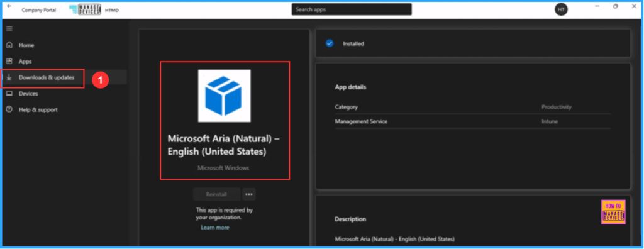Image resolution: width=644 pixels, height=249 pixels.
Task: Click the Intune value
Action: pos(550,121)
